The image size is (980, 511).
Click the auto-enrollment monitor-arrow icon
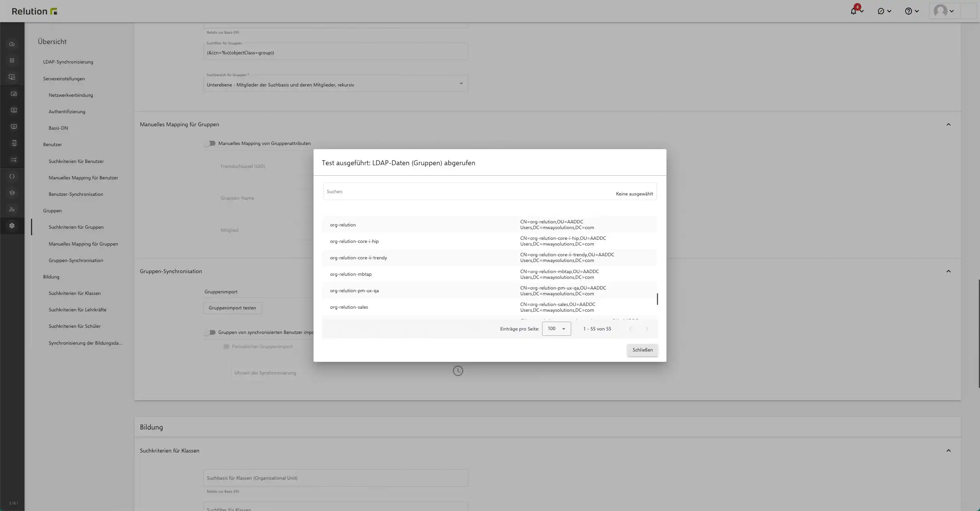pyautogui.click(x=14, y=110)
